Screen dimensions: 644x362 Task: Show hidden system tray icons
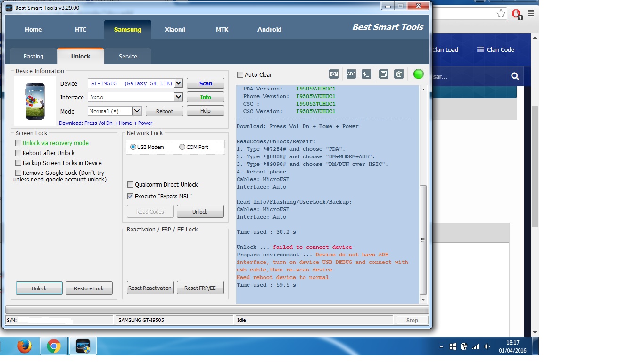(x=441, y=347)
